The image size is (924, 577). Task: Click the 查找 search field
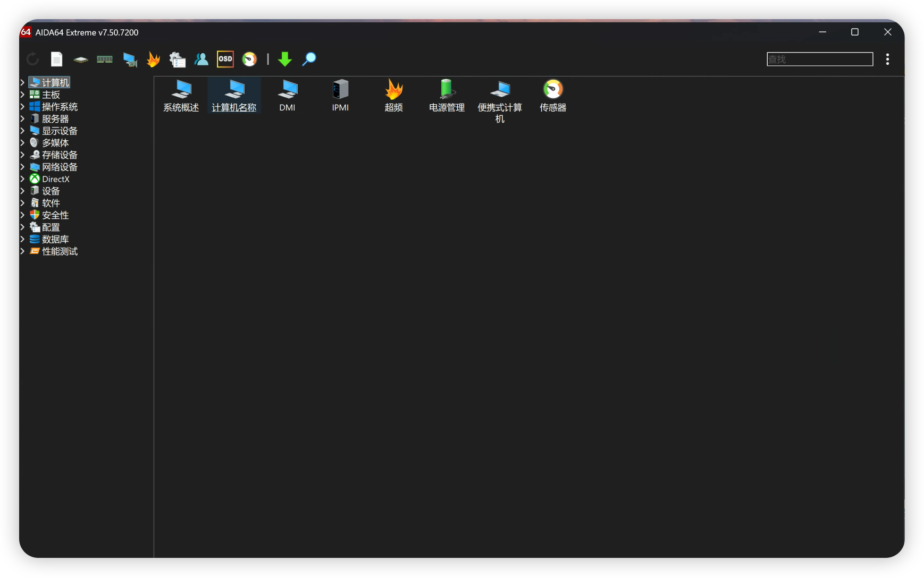820,59
